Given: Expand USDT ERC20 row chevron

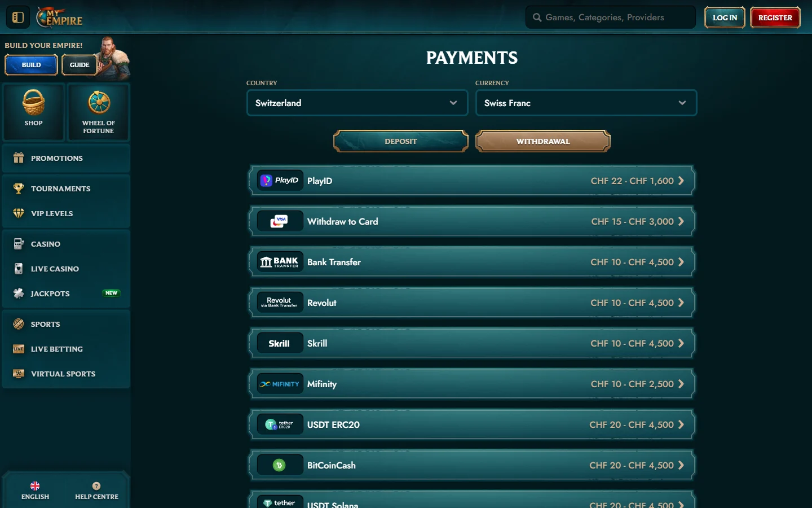Looking at the screenshot, I should [681, 424].
